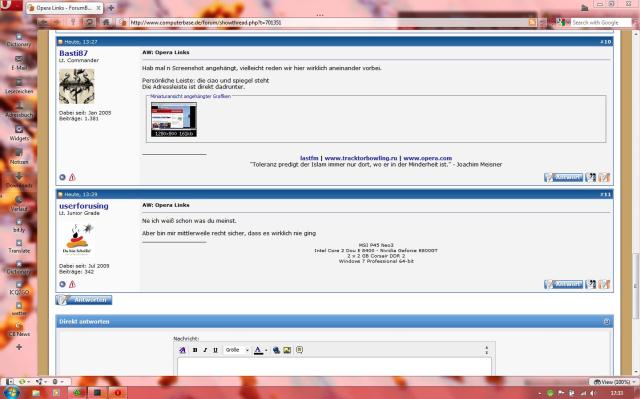Open the Translate sidebar panel
Screen dimensions: 640x399
point(19,246)
